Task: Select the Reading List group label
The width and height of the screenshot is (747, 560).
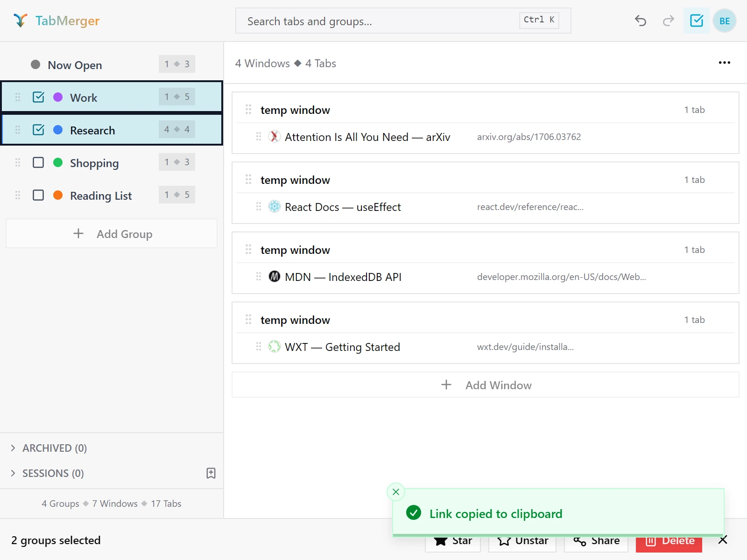Action: (x=101, y=196)
